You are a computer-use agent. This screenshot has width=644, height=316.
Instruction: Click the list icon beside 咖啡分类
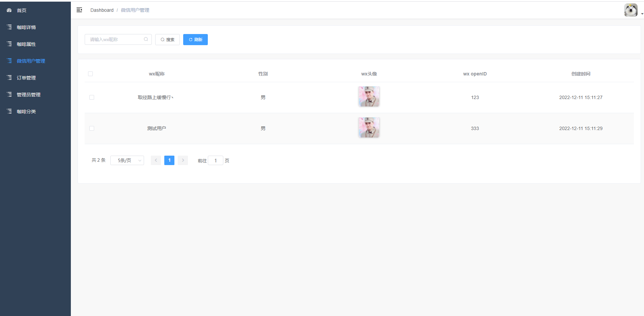tap(9, 111)
